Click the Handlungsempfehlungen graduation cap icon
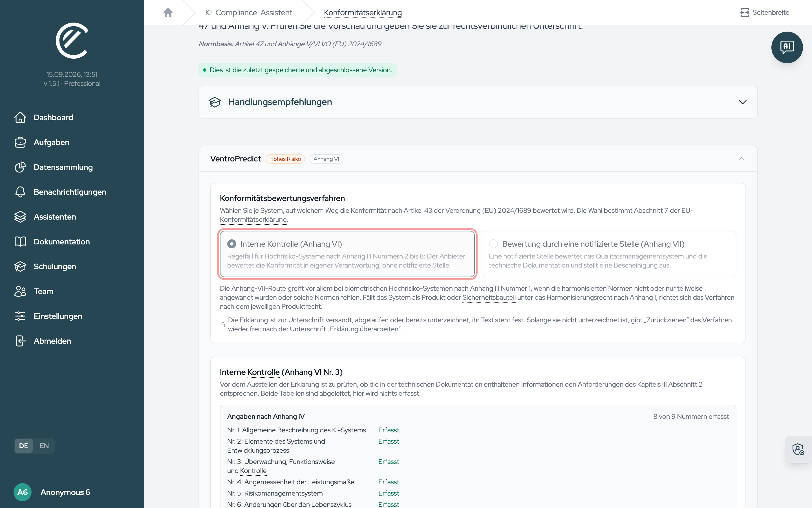Image resolution: width=812 pixels, height=508 pixels. click(215, 102)
